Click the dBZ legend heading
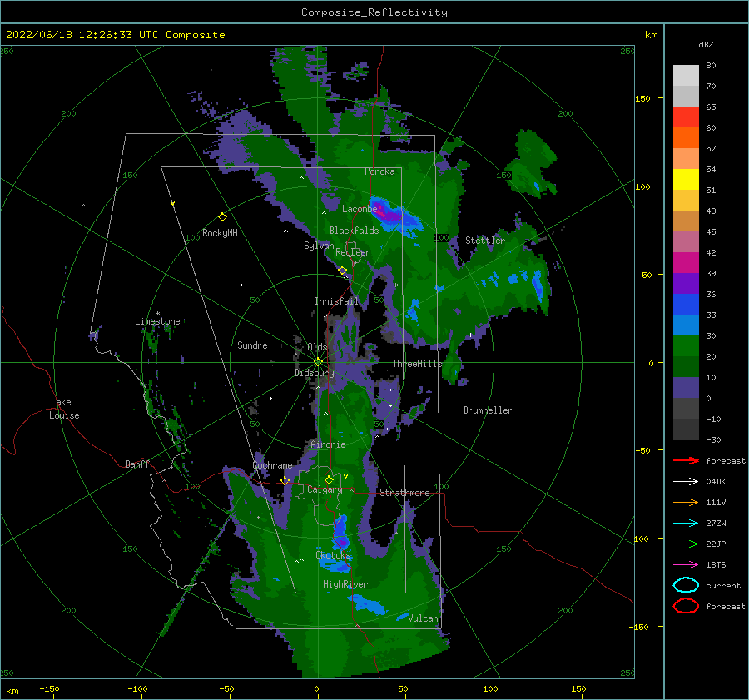The image size is (749, 700). (706, 44)
